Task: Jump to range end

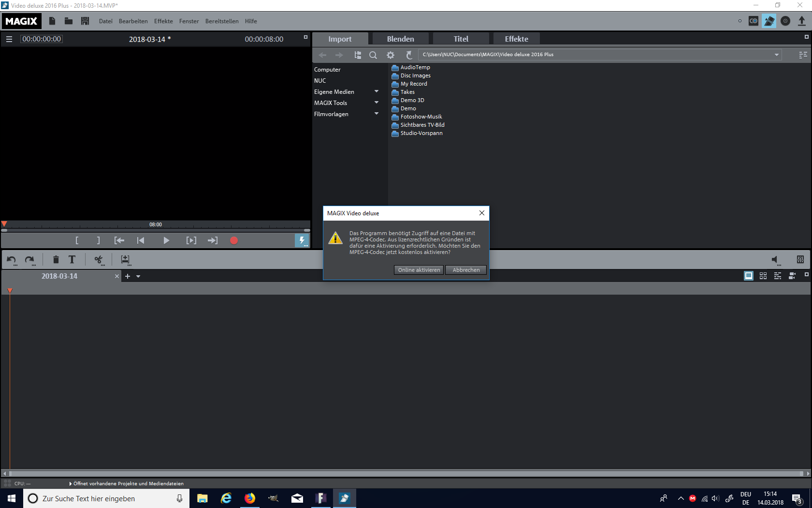Action: (213, 240)
